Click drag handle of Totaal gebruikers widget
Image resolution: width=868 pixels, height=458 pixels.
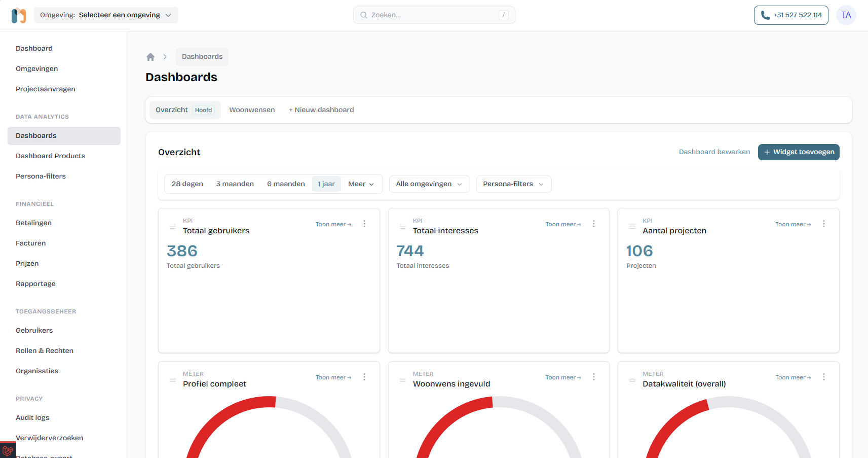point(173,227)
